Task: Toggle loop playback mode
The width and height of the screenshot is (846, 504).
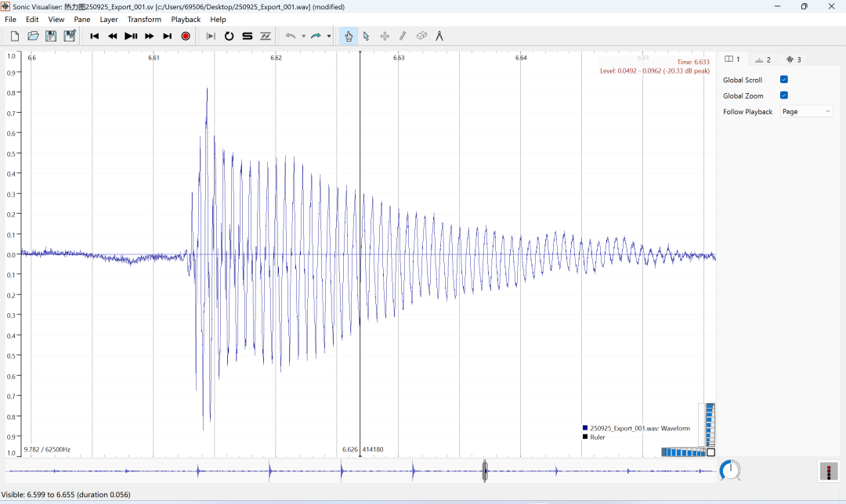Action: pyautogui.click(x=230, y=36)
